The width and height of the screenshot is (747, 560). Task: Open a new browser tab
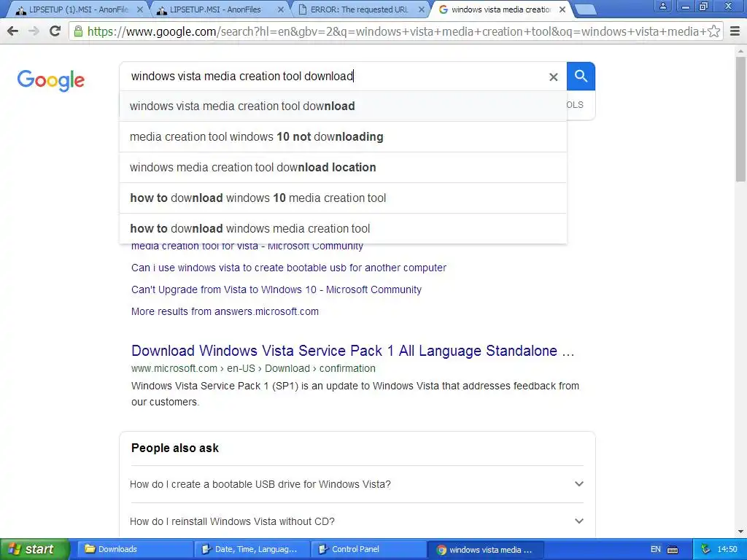click(586, 9)
